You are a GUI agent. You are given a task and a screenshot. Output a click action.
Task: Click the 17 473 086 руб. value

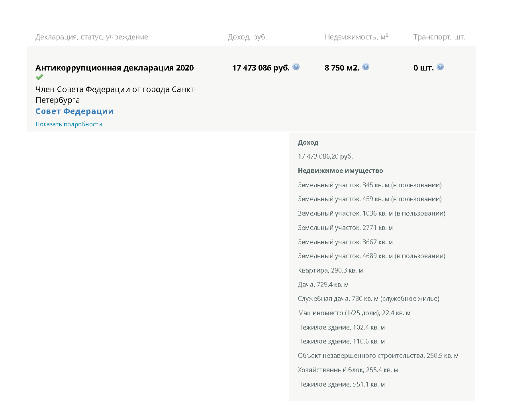(261, 68)
